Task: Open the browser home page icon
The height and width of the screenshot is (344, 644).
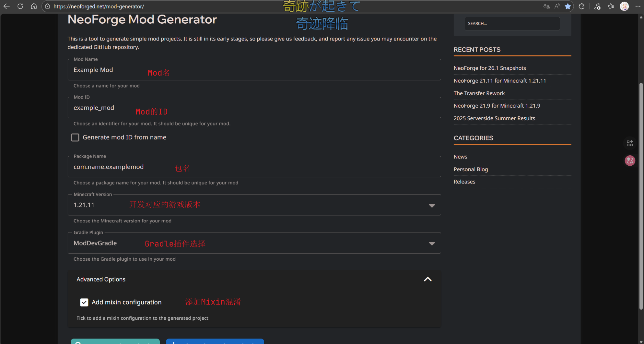Action: point(34,6)
